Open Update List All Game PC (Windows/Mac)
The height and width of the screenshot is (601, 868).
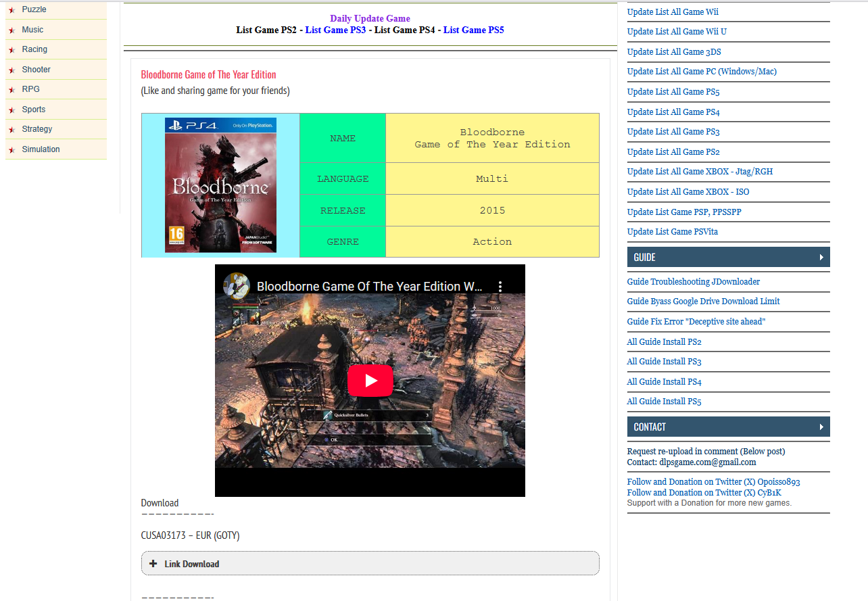(x=702, y=71)
